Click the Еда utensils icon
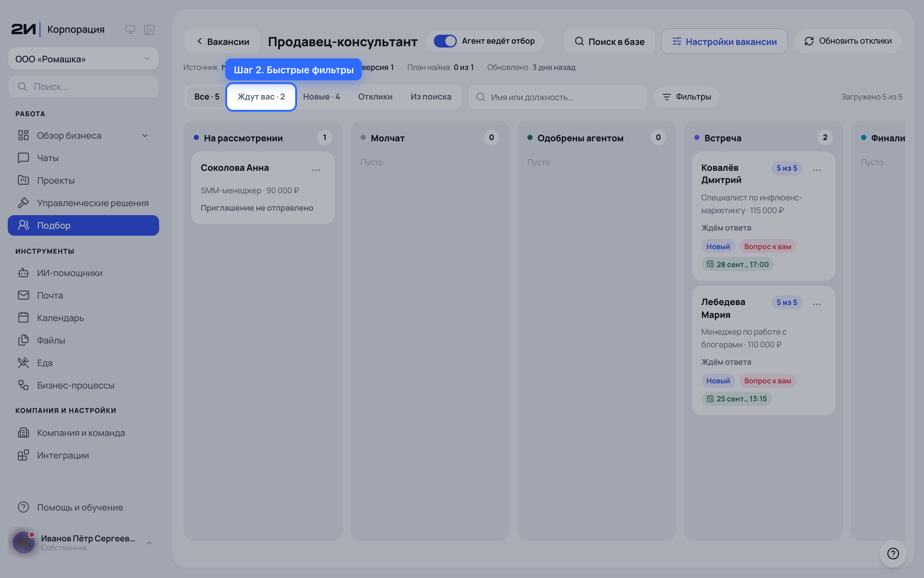Screen dimensions: 924x578 [23, 363]
